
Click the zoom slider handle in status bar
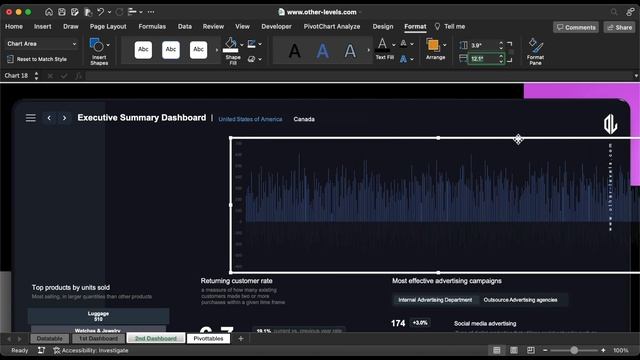click(x=574, y=350)
